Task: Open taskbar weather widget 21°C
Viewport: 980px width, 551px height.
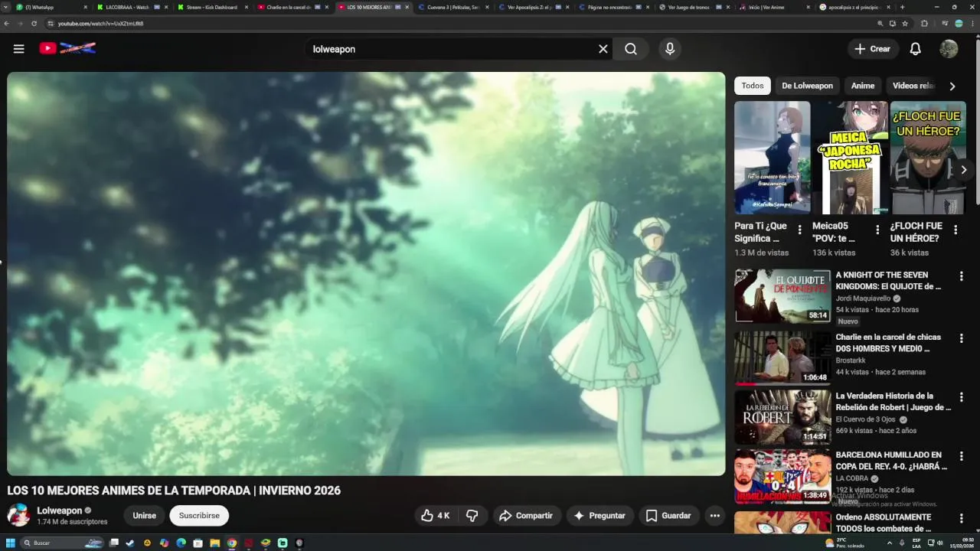Action: tap(844, 543)
